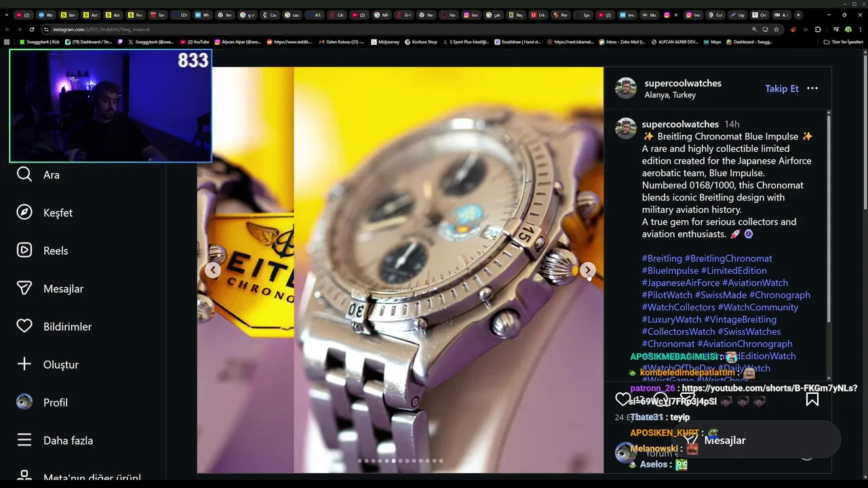Switch to the Erk browser tab
The image size is (868, 488).
(x=538, y=15)
